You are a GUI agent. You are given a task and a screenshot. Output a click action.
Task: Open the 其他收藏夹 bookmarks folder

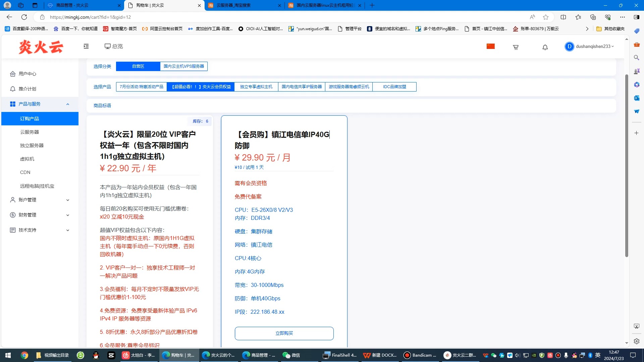tap(610, 29)
